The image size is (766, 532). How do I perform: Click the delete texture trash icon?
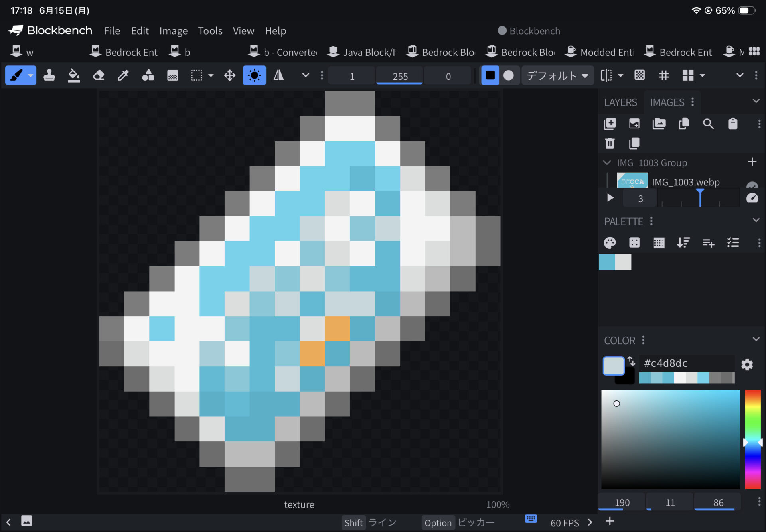(610, 143)
